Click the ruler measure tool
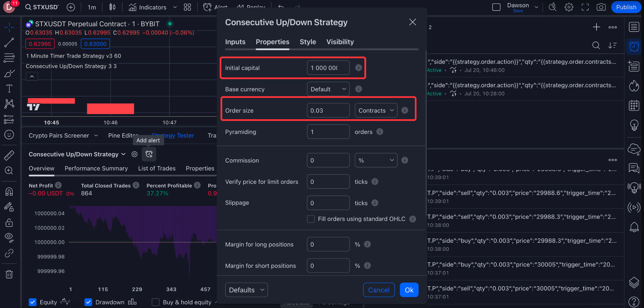The image size is (644, 308). pyautogui.click(x=9, y=155)
